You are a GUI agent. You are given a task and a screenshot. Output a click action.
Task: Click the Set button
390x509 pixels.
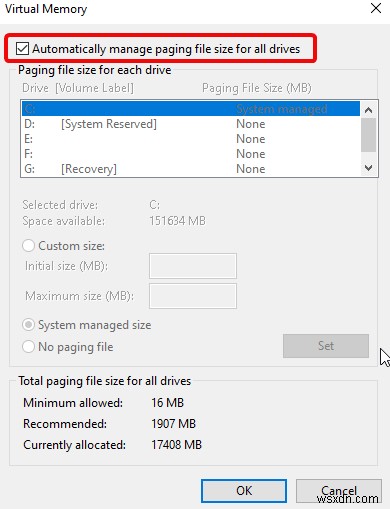click(x=326, y=346)
